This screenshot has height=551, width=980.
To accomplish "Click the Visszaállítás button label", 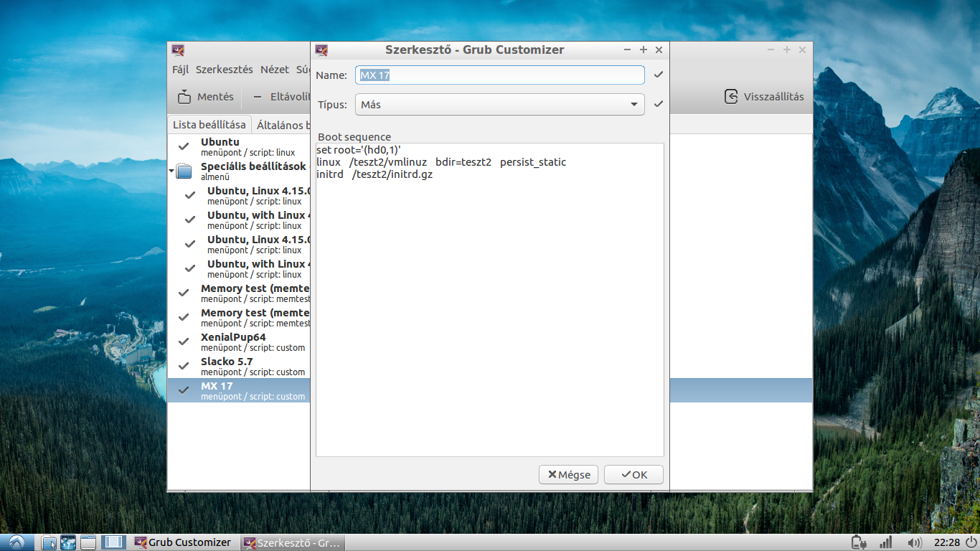I will pyautogui.click(x=773, y=97).
